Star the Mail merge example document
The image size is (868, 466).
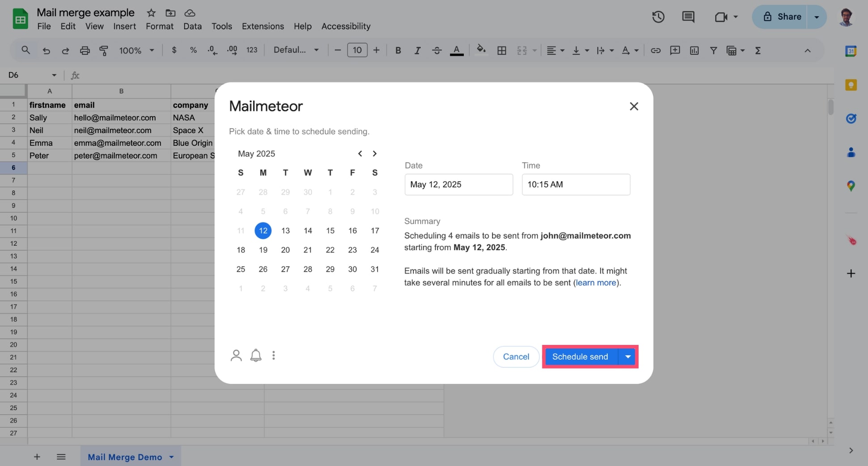[x=151, y=13]
